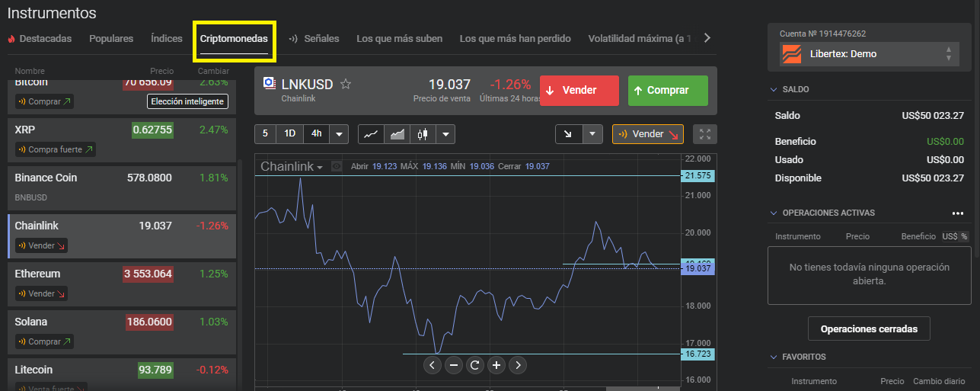This screenshot has width=980, height=391.
Task: Click Bitcoin Comprar signal badge
Action: (x=44, y=101)
